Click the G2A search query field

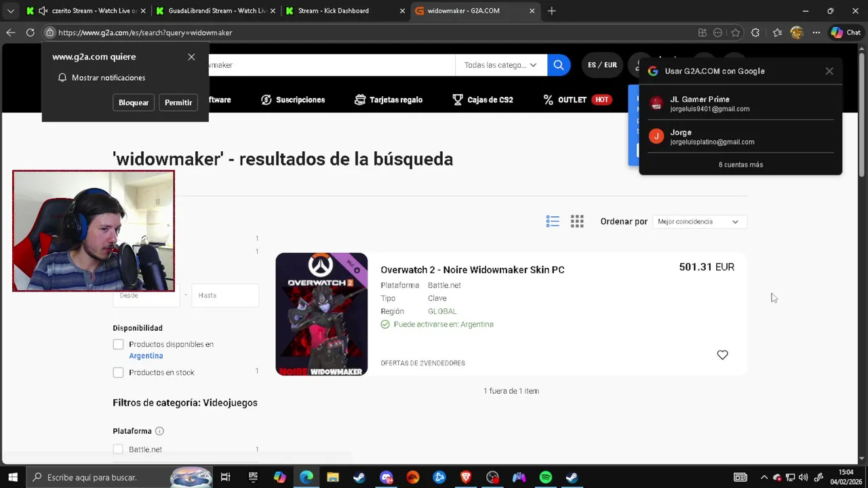tap(332, 65)
